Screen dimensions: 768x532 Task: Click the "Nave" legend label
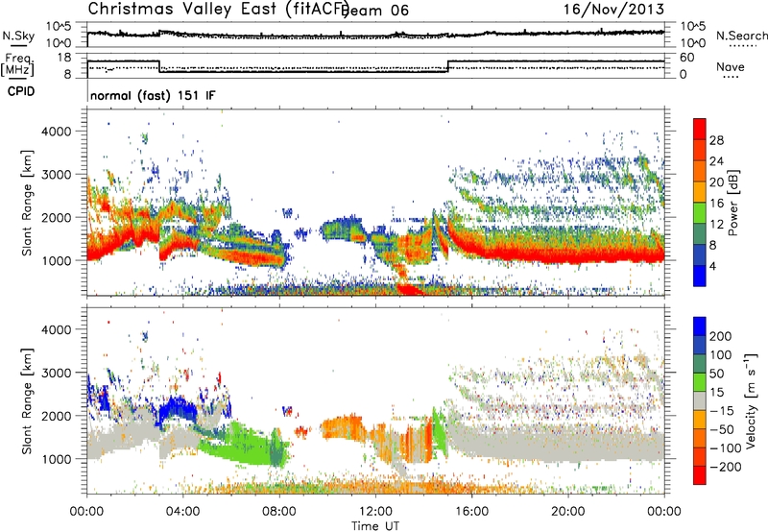point(731,66)
